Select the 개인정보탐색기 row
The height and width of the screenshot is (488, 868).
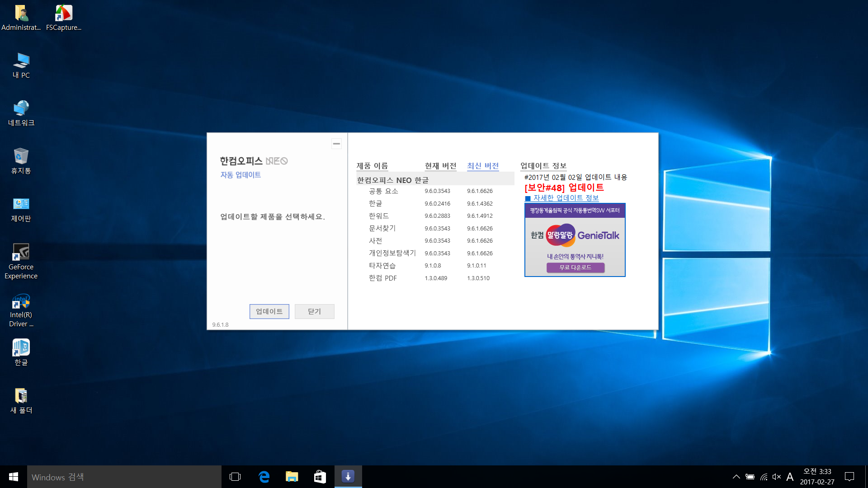point(435,253)
